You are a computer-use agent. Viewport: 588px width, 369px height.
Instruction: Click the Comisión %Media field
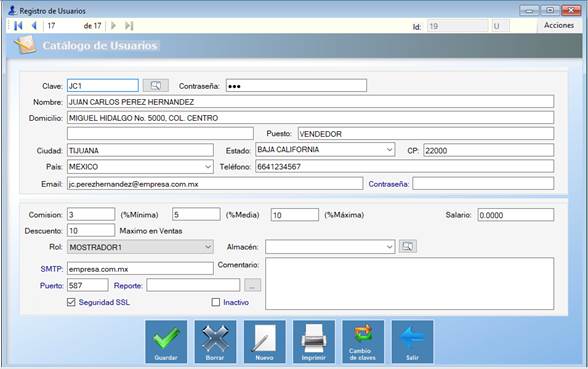tap(196, 214)
